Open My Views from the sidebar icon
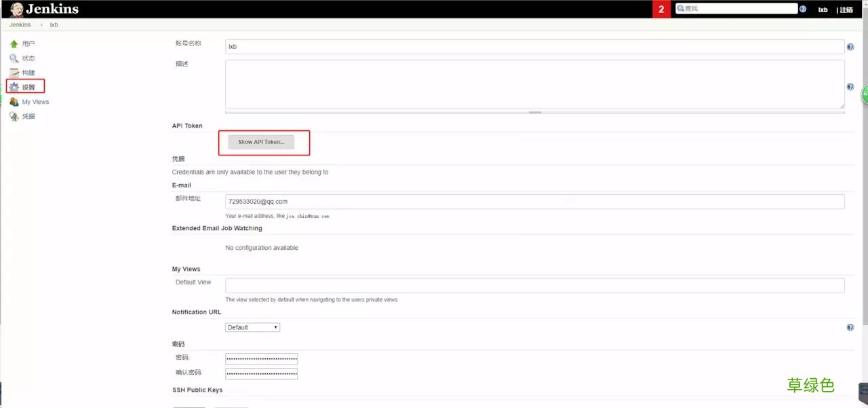The image size is (868, 408). tap(14, 101)
